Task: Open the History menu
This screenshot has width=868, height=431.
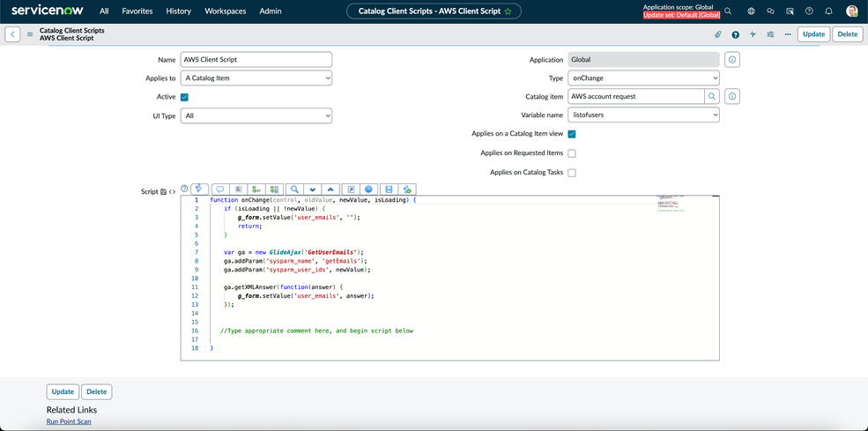Action: [x=178, y=11]
